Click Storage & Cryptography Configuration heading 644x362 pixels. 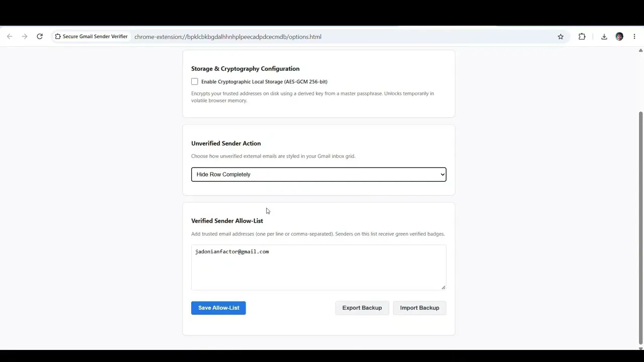[x=245, y=69]
